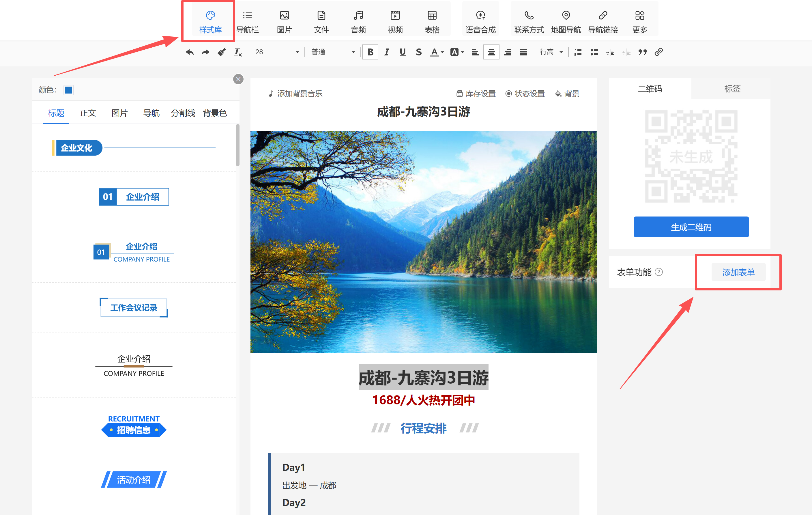Screen dimensions: 812x515
Task: Click the format painter brush icon
Action: [222, 52]
